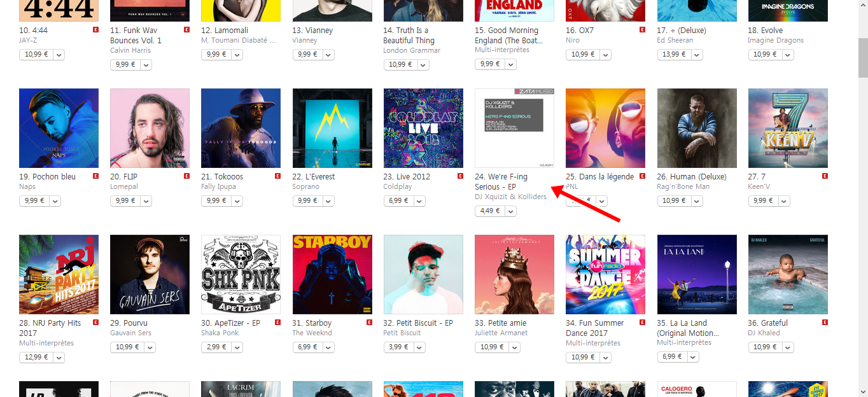Viewport: 868px width, 397px height.
Task: Expand price dropdown arrow for Starboy
Action: point(329,347)
